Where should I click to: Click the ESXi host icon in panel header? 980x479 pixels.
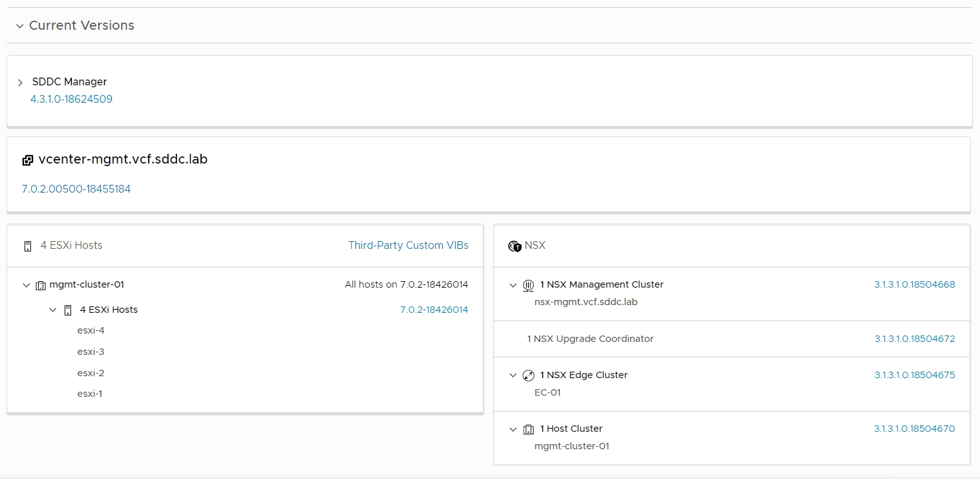pos(28,246)
